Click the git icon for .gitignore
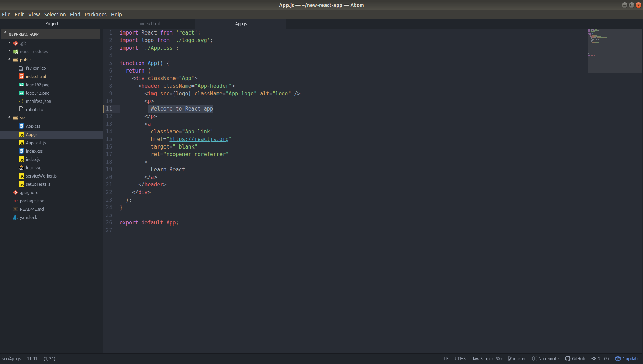The width and height of the screenshot is (643, 364). click(x=16, y=192)
